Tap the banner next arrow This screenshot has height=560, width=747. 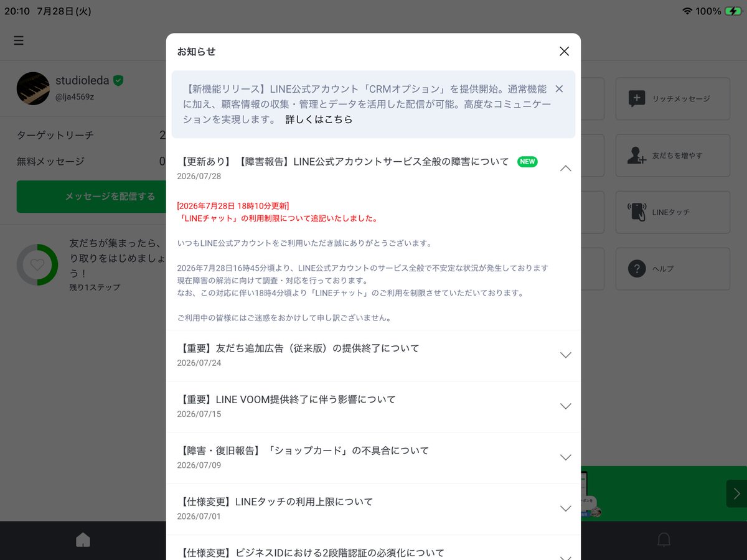pos(736,493)
